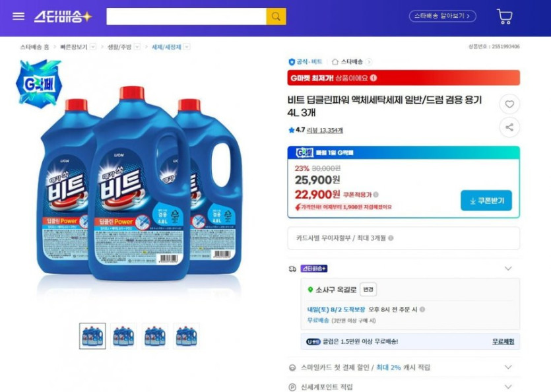Click the 스타배송 logo in header
Viewport: 551px width, 392px height.
(63, 16)
